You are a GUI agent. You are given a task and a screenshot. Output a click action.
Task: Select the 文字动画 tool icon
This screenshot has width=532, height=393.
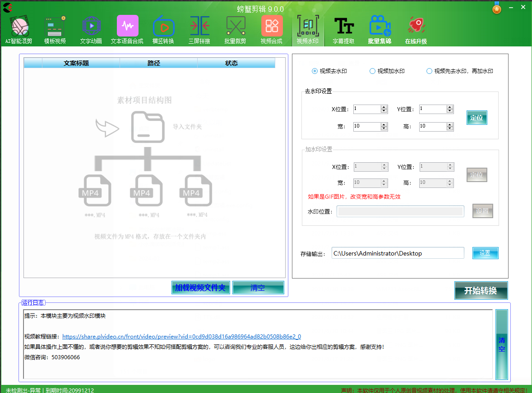pos(91,30)
